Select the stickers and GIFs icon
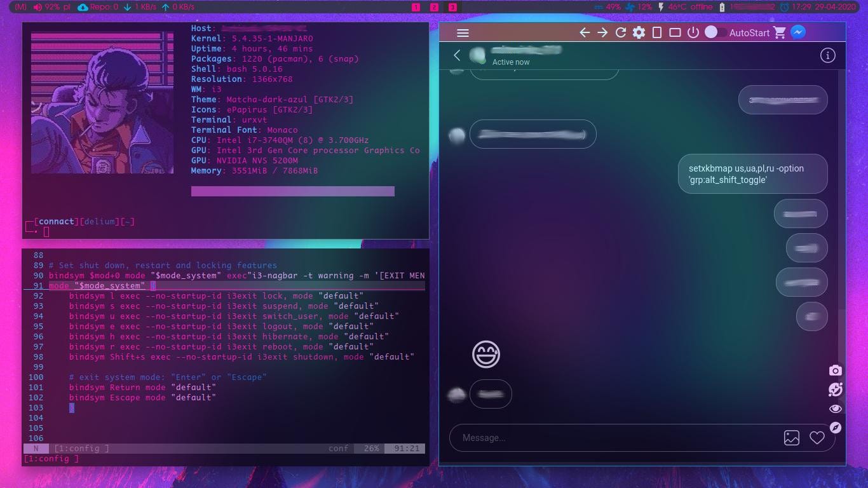 [x=836, y=390]
